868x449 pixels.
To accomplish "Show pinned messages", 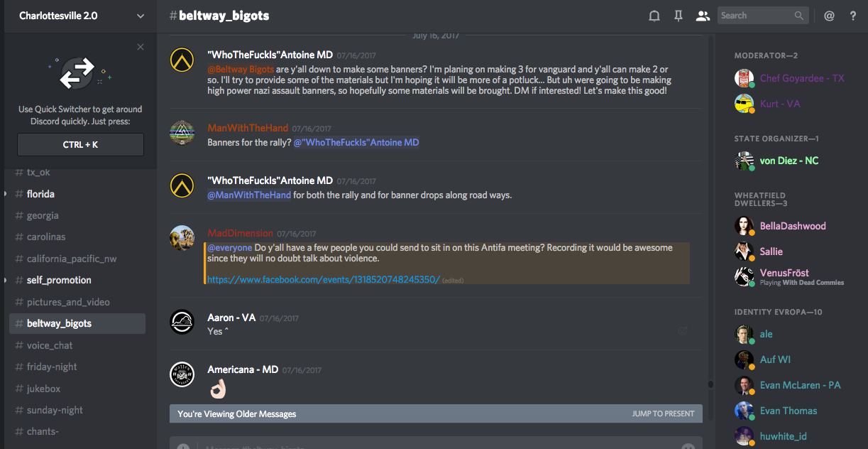I will pyautogui.click(x=679, y=16).
